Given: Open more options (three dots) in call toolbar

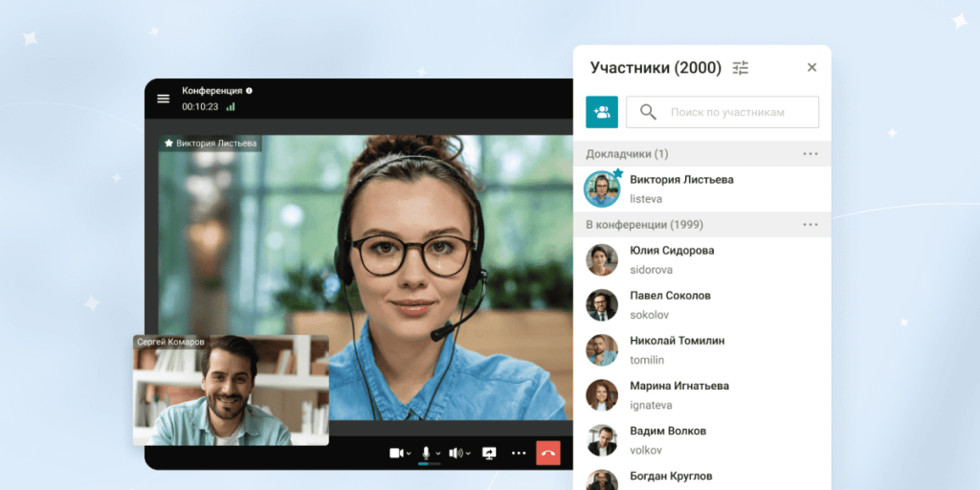Looking at the screenshot, I should point(519,453).
